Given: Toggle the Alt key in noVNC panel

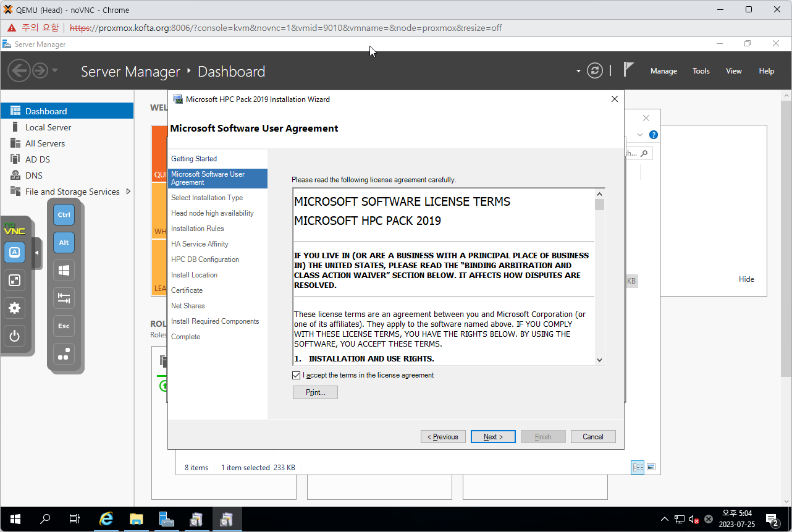Looking at the screenshot, I should click(64, 243).
